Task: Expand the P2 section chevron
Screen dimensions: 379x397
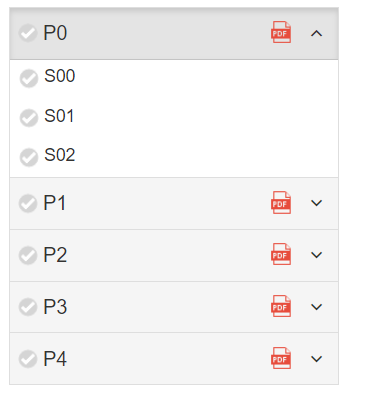Action: pyautogui.click(x=316, y=255)
